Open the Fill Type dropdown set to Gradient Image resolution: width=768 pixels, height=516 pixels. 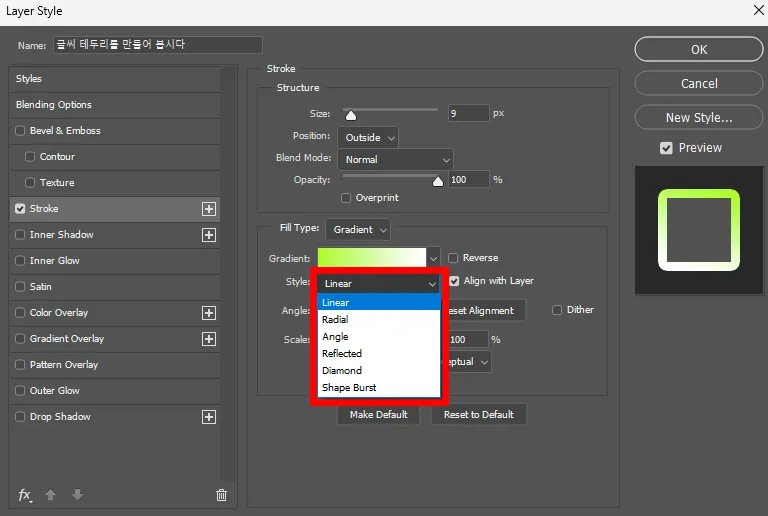tap(358, 230)
